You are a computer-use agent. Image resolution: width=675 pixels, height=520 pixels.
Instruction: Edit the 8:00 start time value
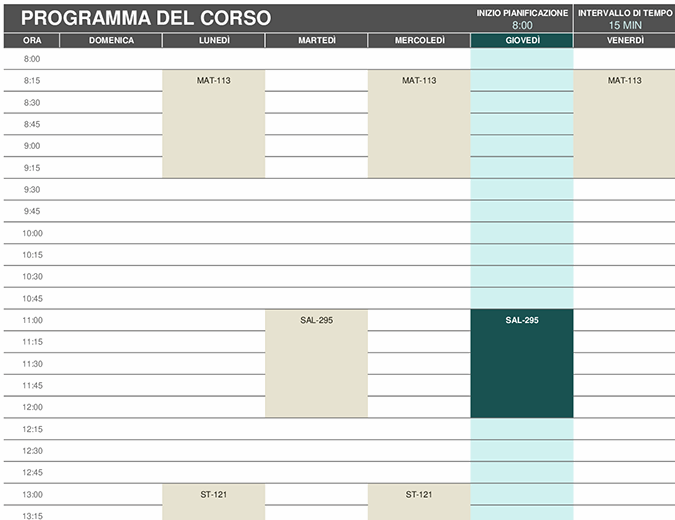522,26
